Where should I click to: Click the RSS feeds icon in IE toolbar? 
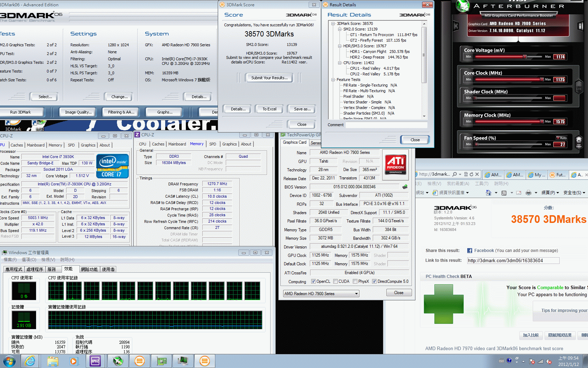coord(504,193)
